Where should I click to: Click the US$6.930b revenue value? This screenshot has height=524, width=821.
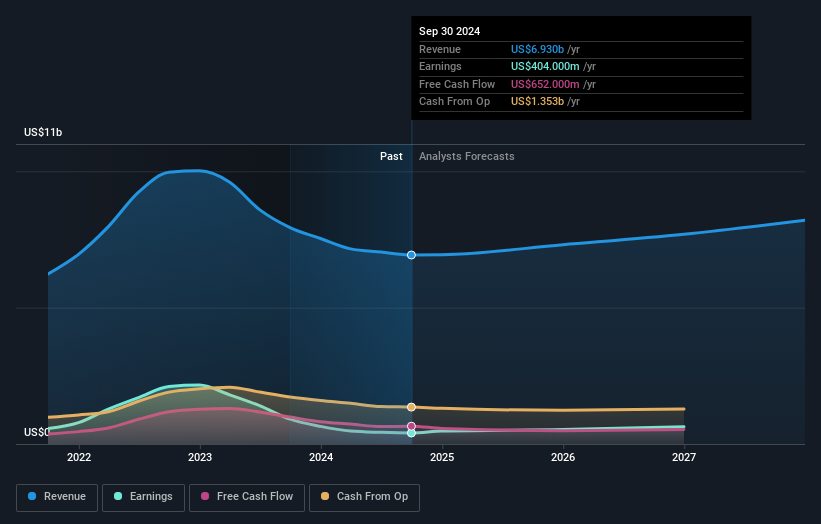[537, 49]
